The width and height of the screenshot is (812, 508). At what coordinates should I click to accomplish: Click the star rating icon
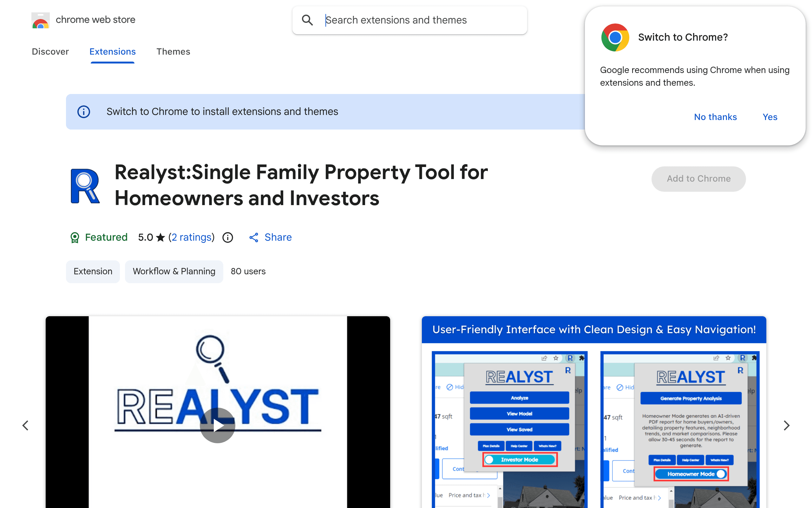pyautogui.click(x=161, y=237)
